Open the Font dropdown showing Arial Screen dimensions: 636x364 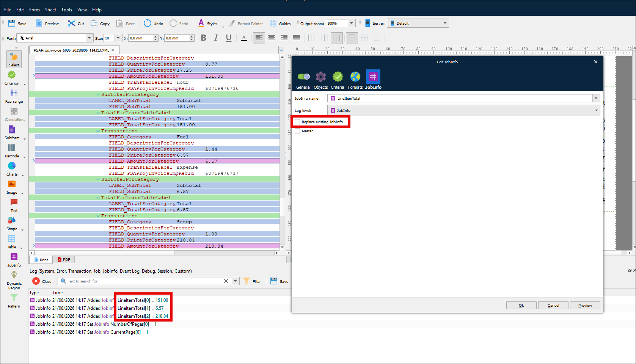pos(90,38)
